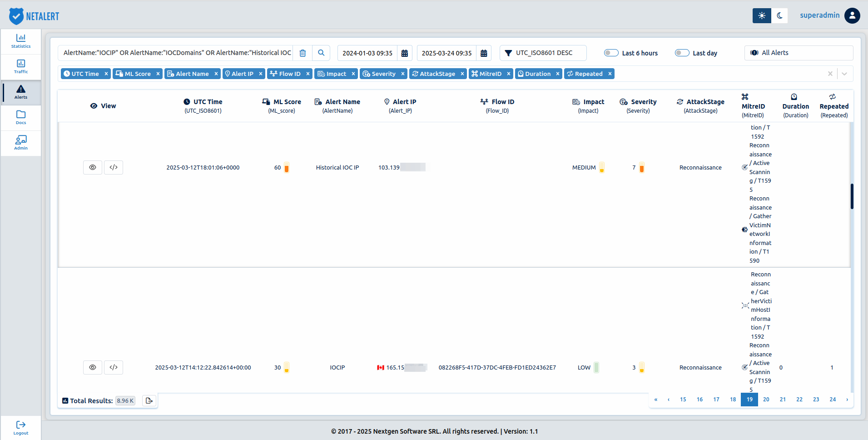This screenshot has width=868, height=440.
Task: Click the LOW impact green level bar
Action: pos(596,367)
